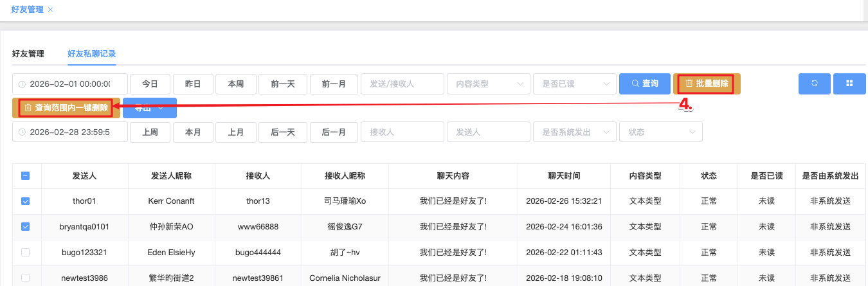Click the 查询 search button

(644, 84)
